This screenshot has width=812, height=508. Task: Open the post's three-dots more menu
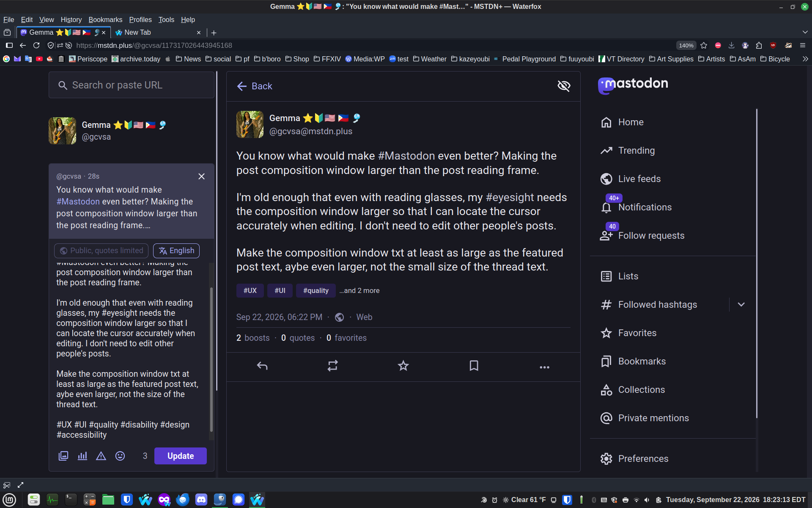point(545,367)
